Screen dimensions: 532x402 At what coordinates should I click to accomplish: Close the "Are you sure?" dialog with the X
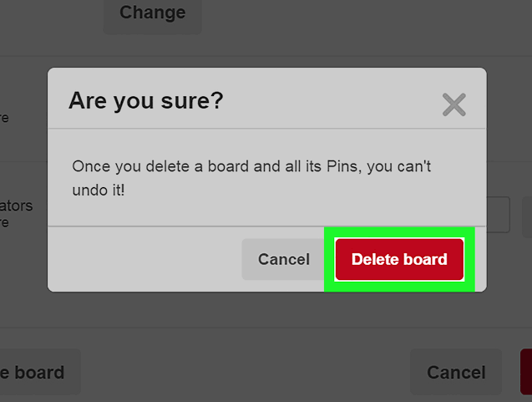click(453, 104)
